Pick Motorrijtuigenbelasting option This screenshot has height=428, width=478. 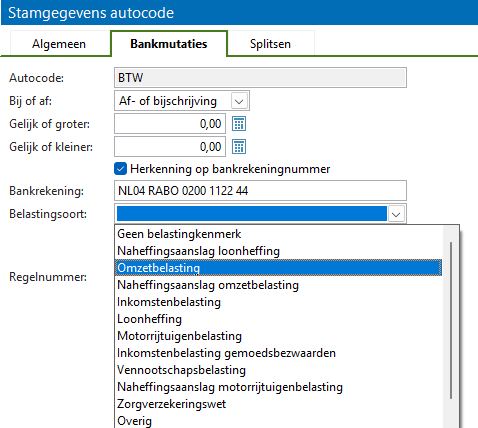pos(278,336)
